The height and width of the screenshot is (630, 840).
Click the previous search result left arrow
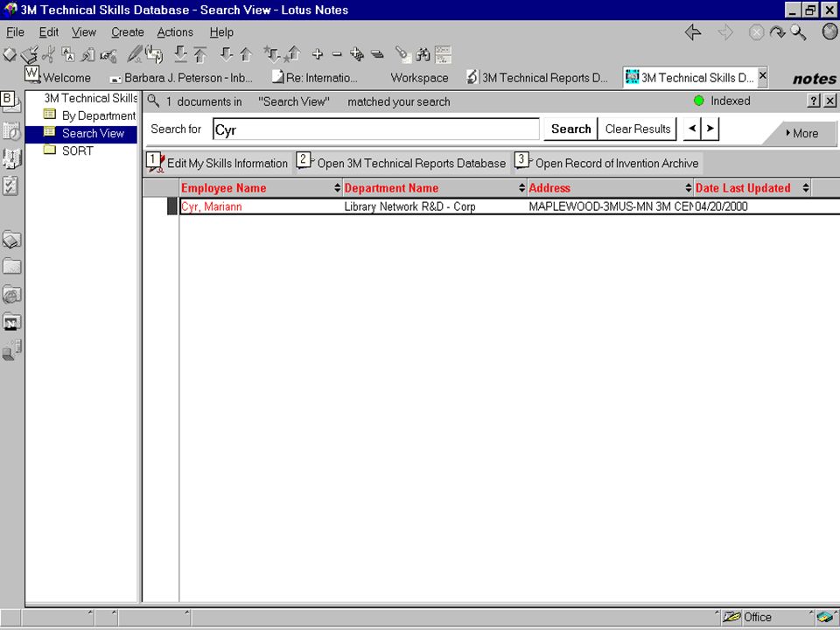tap(692, 129)
